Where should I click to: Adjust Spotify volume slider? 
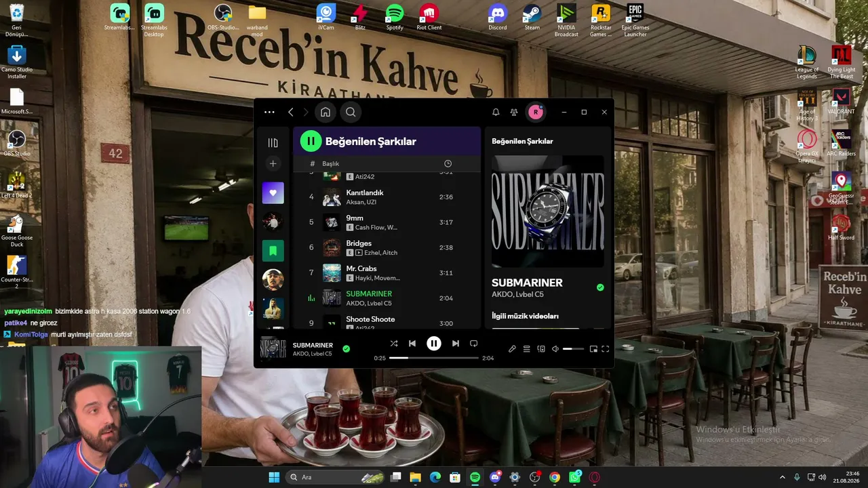pos(573,349)
